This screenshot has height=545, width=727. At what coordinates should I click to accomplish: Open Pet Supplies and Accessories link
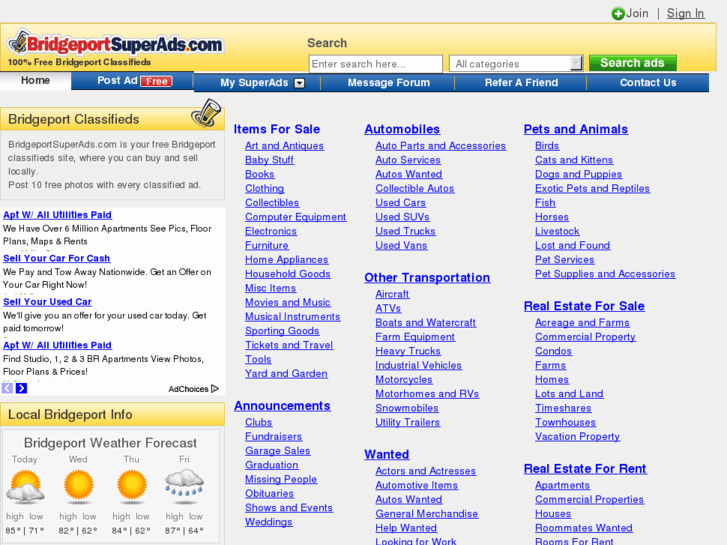click(x=605, y=274)
